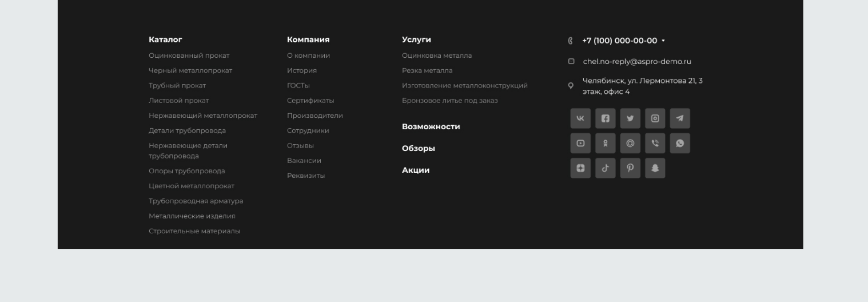Select Резка металла service
The height and width of the screenshot is (302, 868).
427,70
